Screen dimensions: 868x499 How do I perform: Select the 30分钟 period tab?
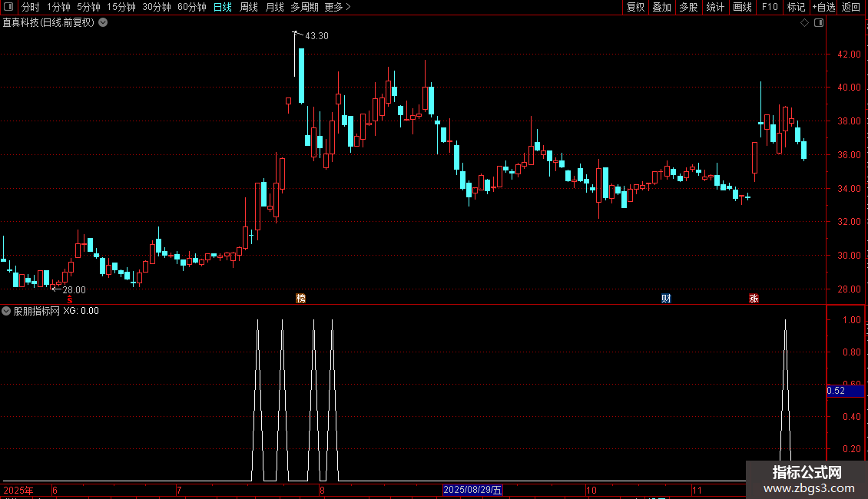[157, 7]
